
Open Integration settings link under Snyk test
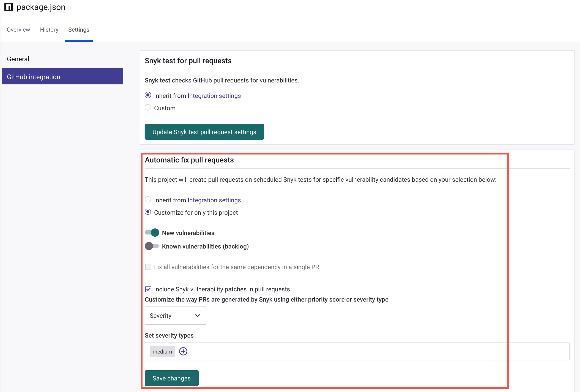214,96
